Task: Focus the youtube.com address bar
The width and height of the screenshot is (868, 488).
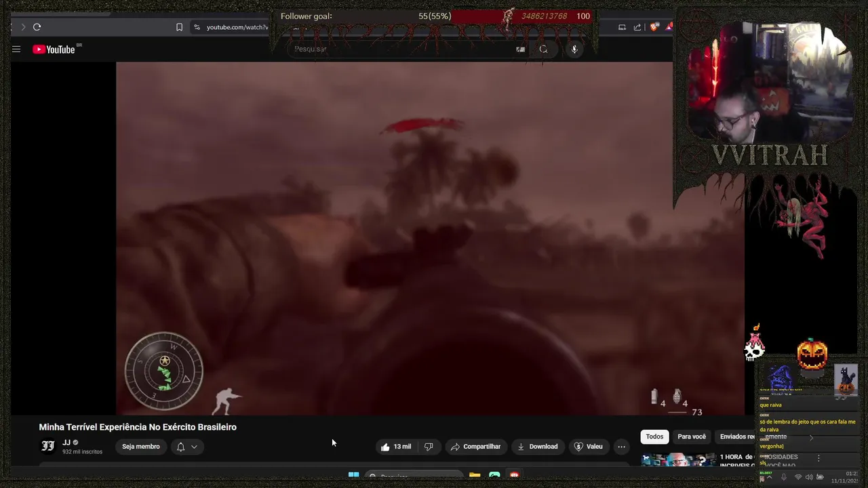Action: tap(237, 27)
